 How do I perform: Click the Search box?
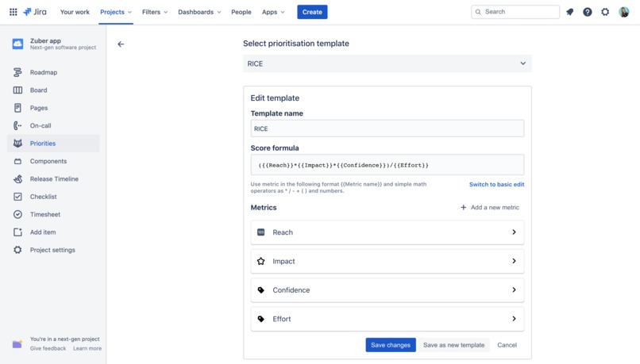[515, 12]
